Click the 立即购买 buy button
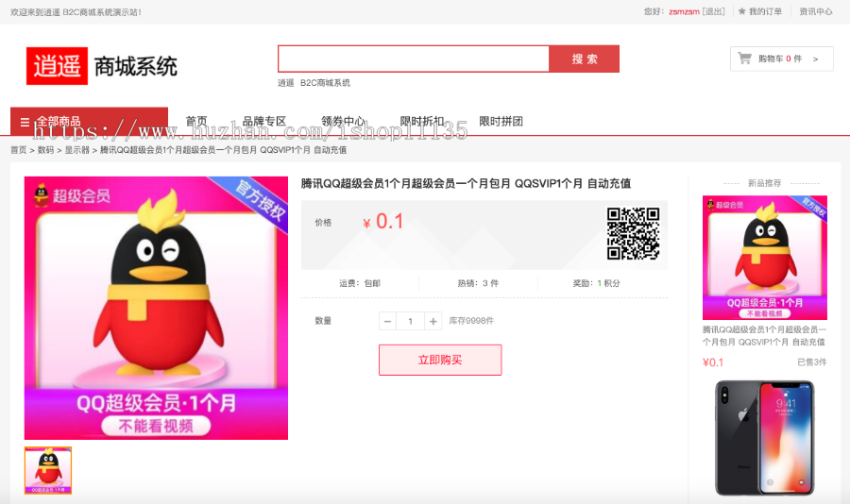 [440, 360]
